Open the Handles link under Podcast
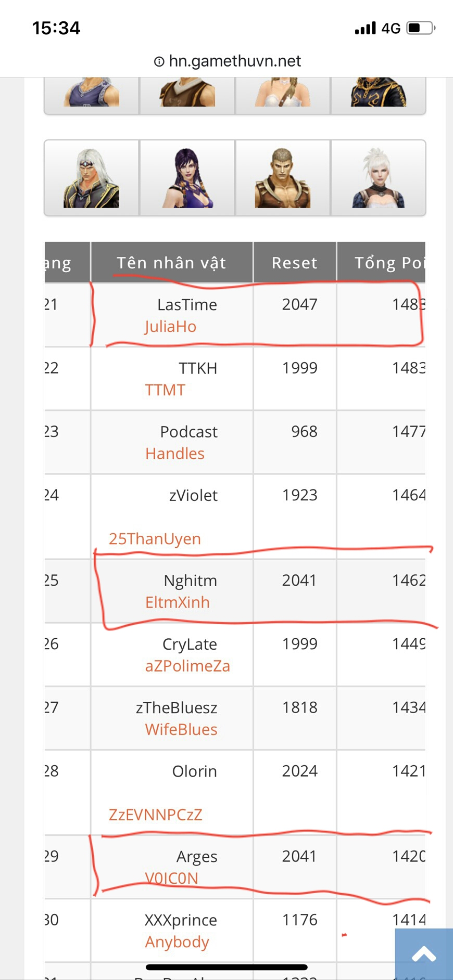This screenshot has height=980, width=453. click(175, 454)
